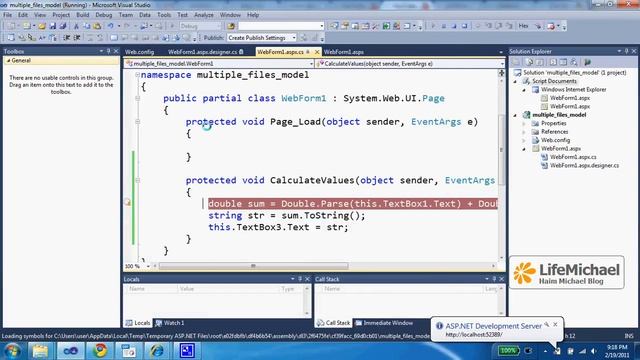Click the Save icon in the toolbar
This screenshot has height=360, width=640.
click(x=53, y=26)
